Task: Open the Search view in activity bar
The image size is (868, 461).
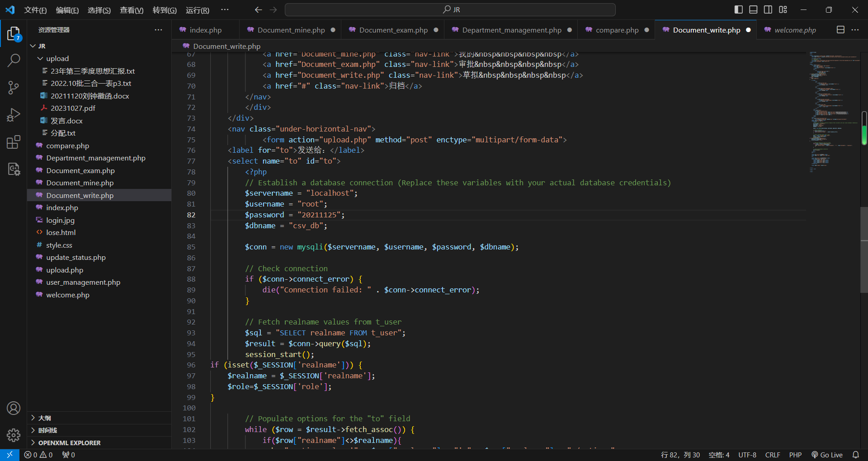Action: point(14,60)
